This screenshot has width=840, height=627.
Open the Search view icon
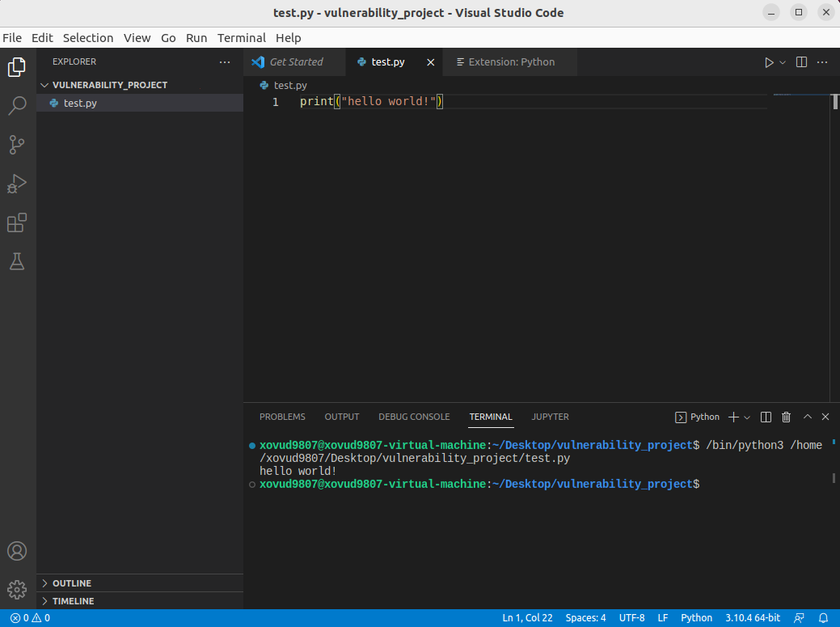17,105
